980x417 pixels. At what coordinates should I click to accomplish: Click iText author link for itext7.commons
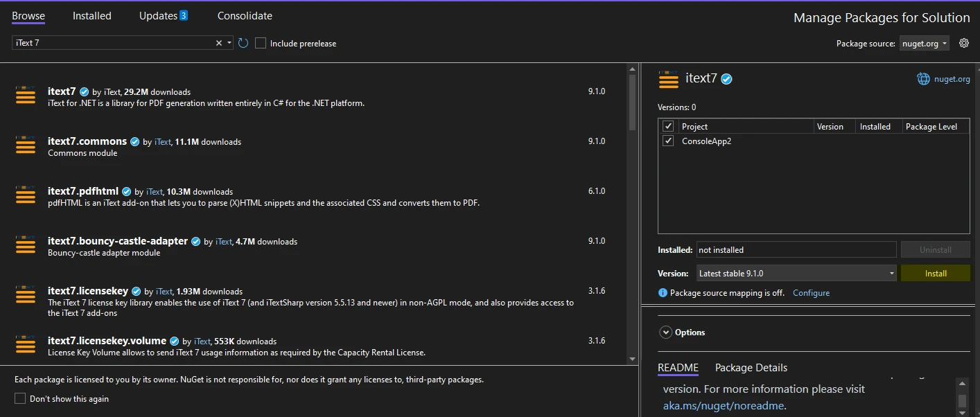163,142
